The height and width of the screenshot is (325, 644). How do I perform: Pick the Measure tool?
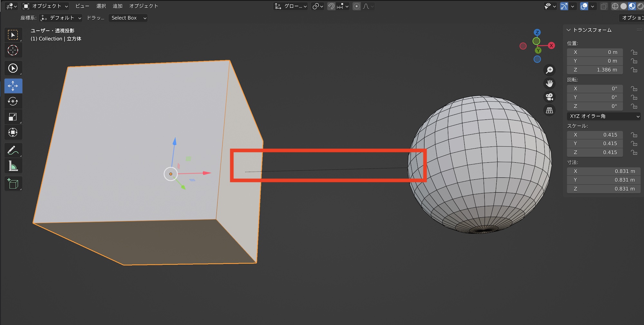(13, 166)
